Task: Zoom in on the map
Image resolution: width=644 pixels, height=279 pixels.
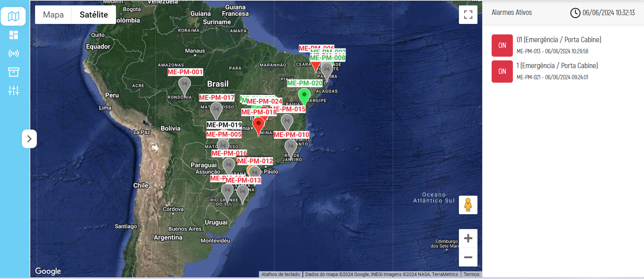Action: (x=468, y=239)
